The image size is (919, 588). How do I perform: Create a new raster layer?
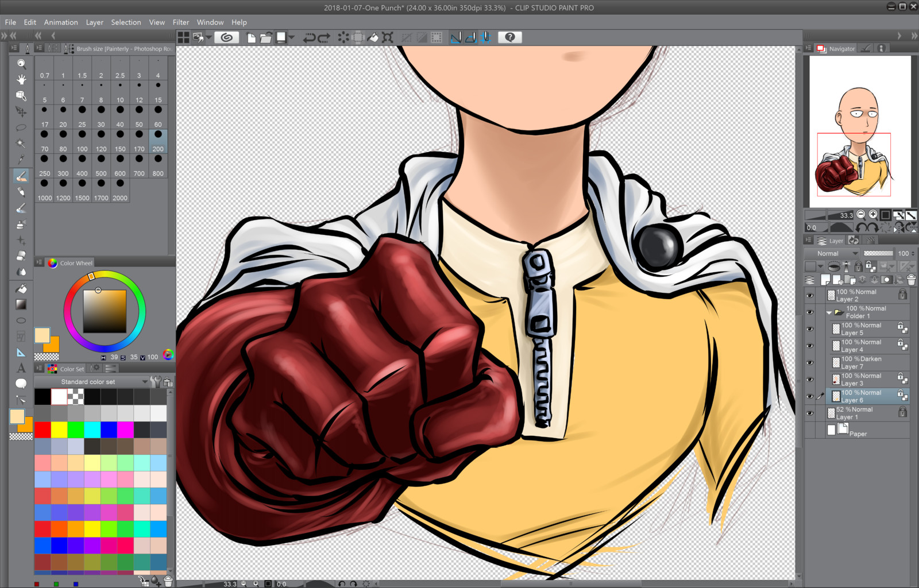point(825,280)
